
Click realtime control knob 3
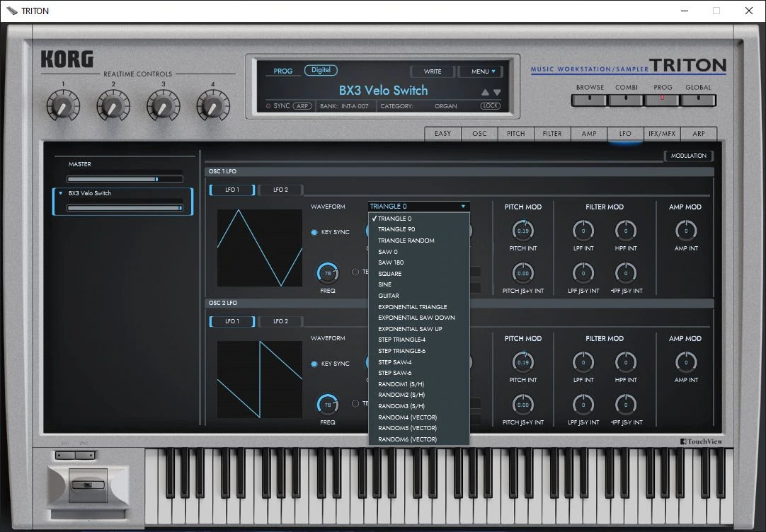pyautogui.click(x=163, y=106)
